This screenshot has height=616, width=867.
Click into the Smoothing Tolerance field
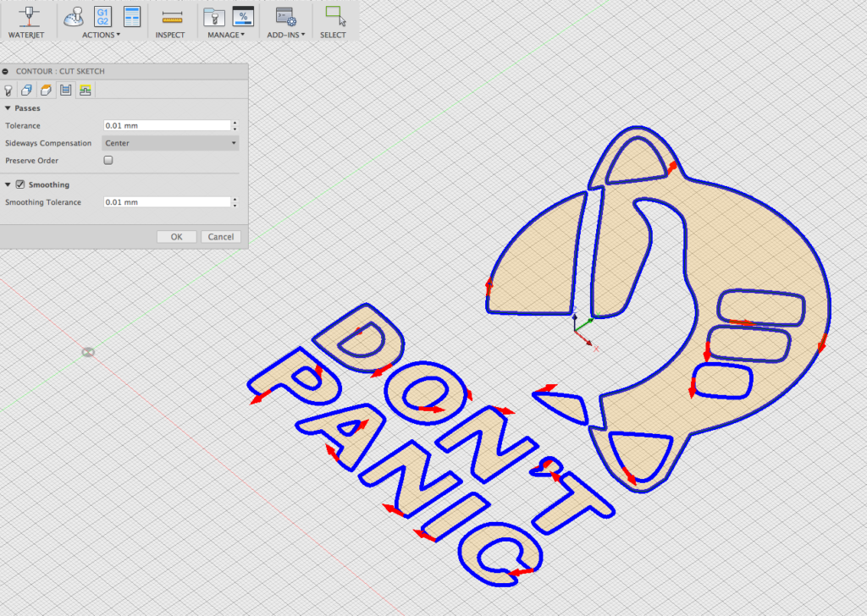click(x=166, y=202)
